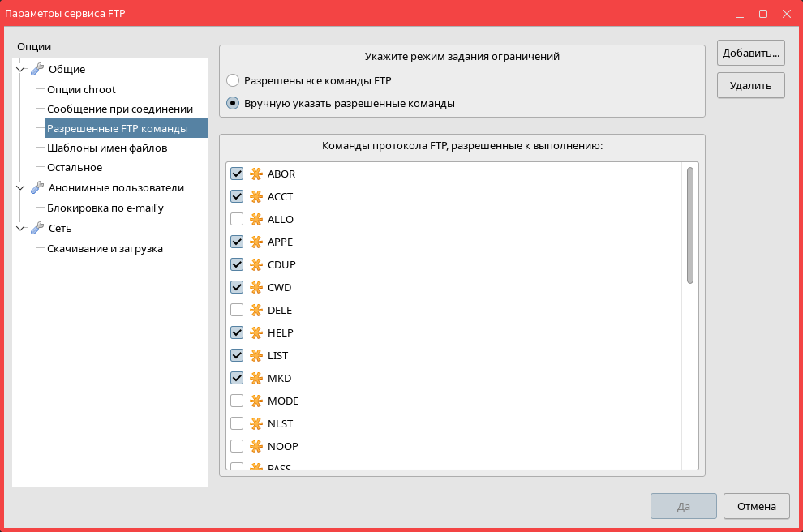Select 'Разрешены все команды FTP' radio option
Viewport: 803px width, 532px height.
point(234,81)
